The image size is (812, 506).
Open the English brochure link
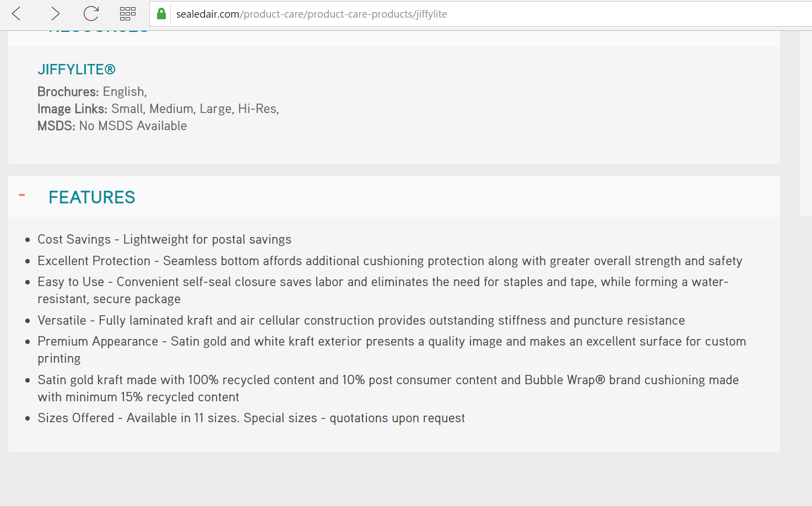coord(123,91)
